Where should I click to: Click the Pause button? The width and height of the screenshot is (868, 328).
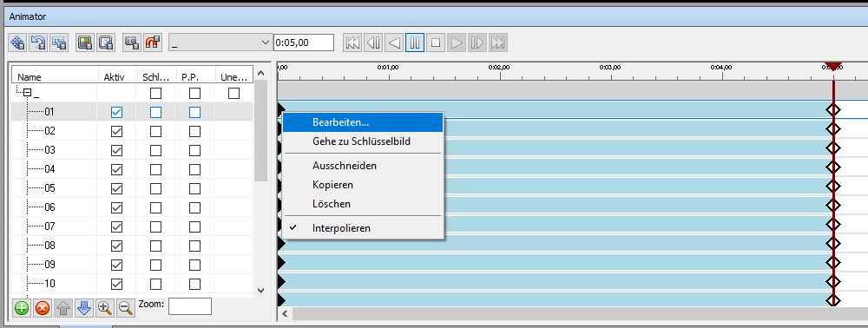(415, 43)
